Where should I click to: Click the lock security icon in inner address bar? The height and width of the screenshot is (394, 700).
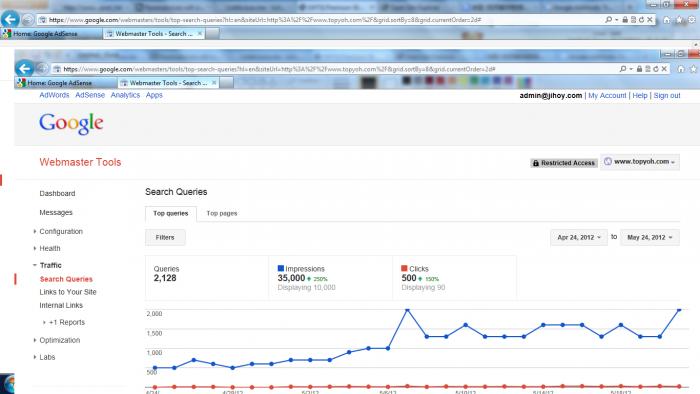(639, 69)
